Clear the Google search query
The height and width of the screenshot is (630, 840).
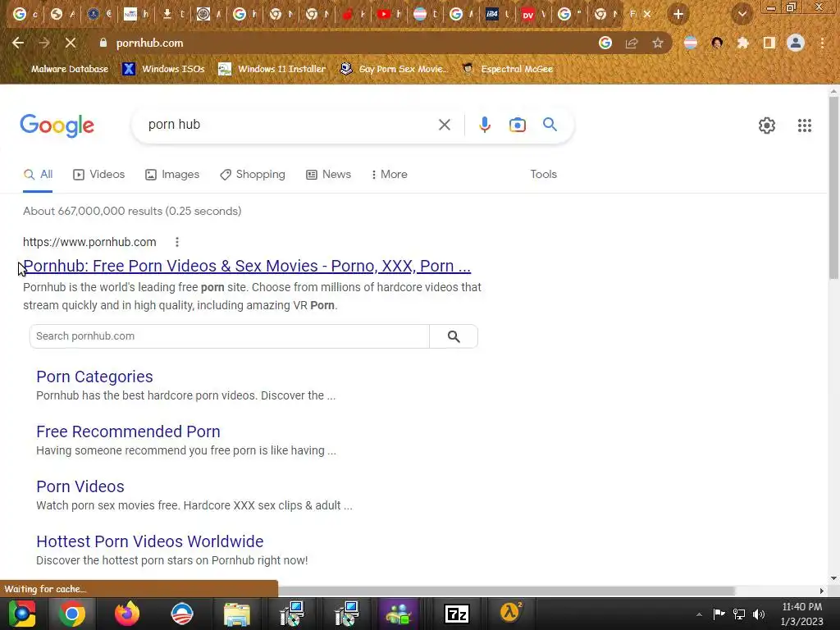(444, 125)
